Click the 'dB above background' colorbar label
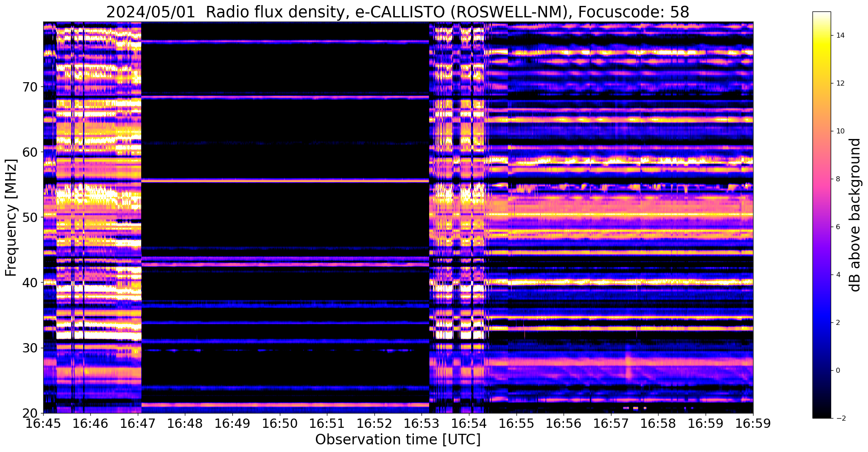Viewport: 868px width, 452px height. [856, 215]
